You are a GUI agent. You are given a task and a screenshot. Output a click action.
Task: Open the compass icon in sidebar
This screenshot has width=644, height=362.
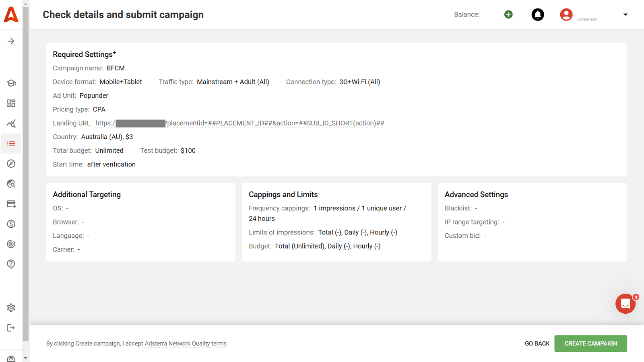point(11,164)
